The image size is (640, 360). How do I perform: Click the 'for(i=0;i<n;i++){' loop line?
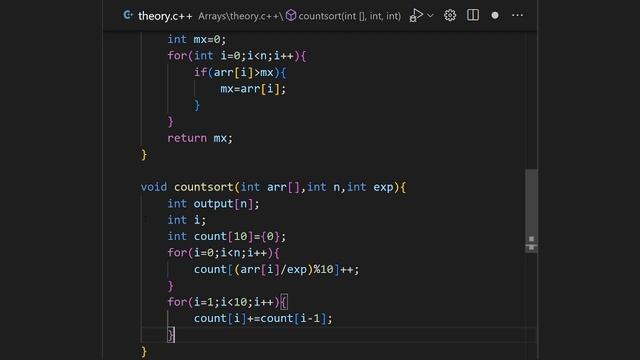(x=223, y=253)
